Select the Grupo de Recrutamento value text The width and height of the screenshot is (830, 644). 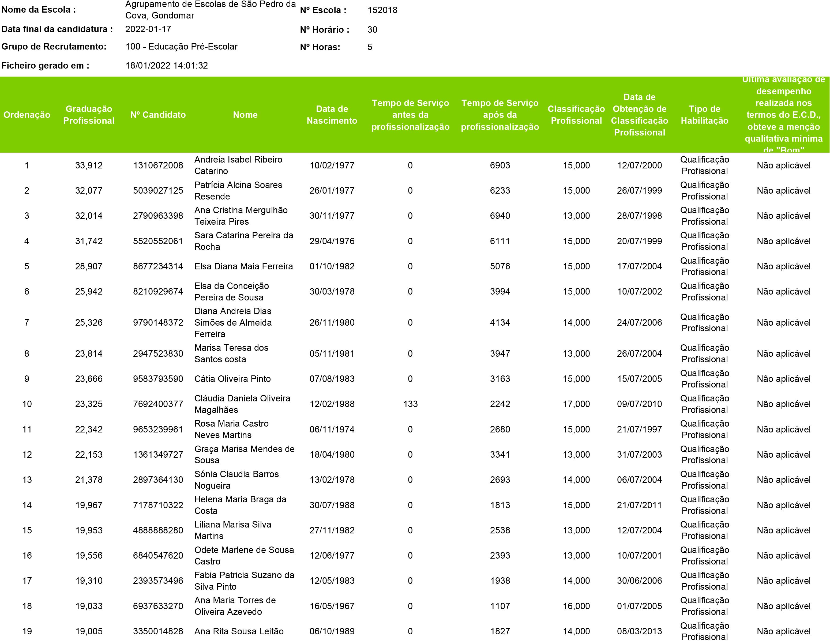click(181, 47)
